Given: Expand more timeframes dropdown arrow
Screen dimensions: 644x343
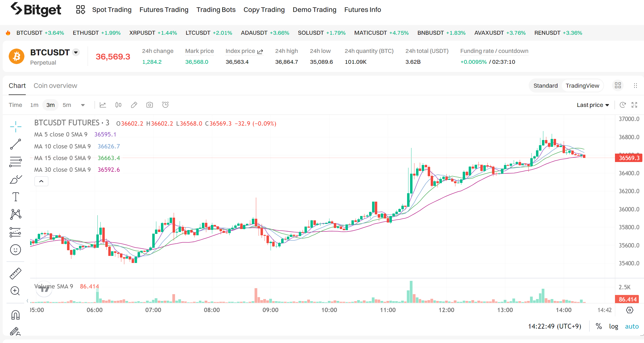Looking at the screenshot, I should coord(83,105).
